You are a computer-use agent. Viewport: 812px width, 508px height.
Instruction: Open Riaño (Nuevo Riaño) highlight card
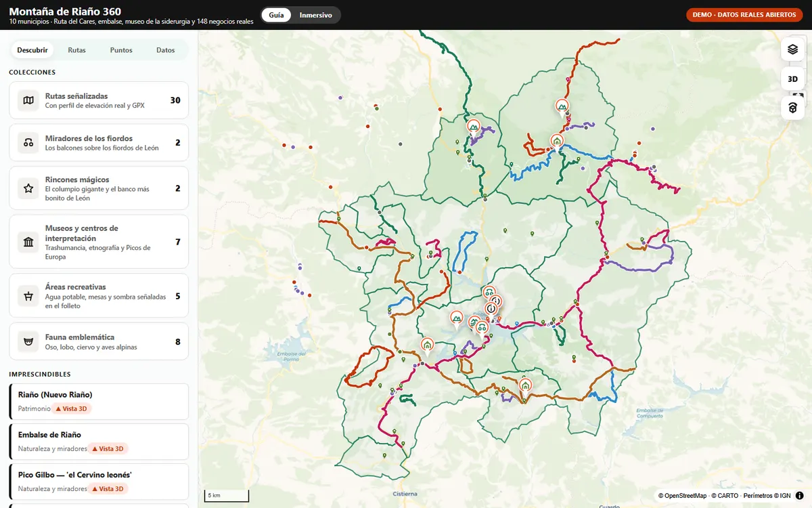(x=99, y=402)
